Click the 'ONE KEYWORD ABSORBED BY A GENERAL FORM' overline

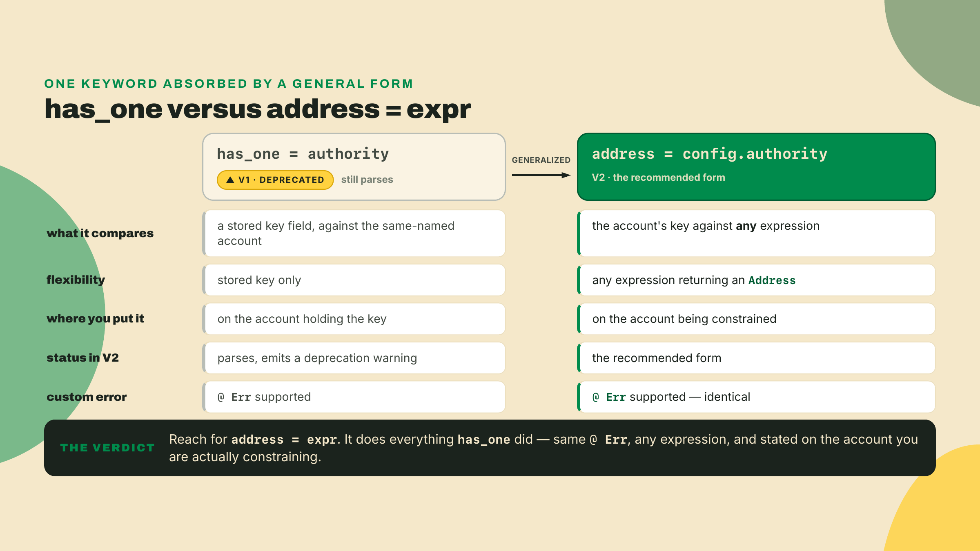[x=229, y=84]
